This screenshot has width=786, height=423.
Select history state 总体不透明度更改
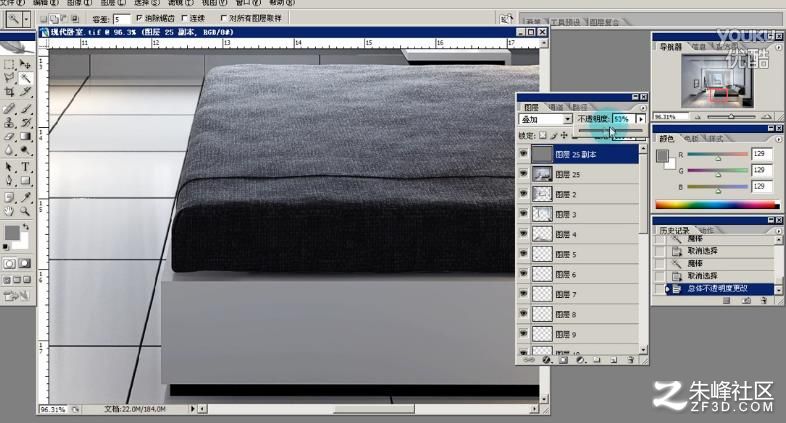tap(720, 289)
